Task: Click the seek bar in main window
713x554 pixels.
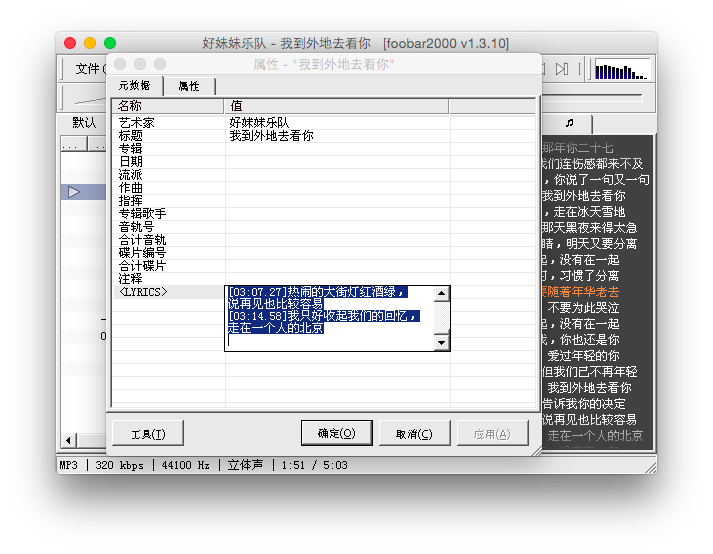Action: pyautogui.click(x=593, y=97)
